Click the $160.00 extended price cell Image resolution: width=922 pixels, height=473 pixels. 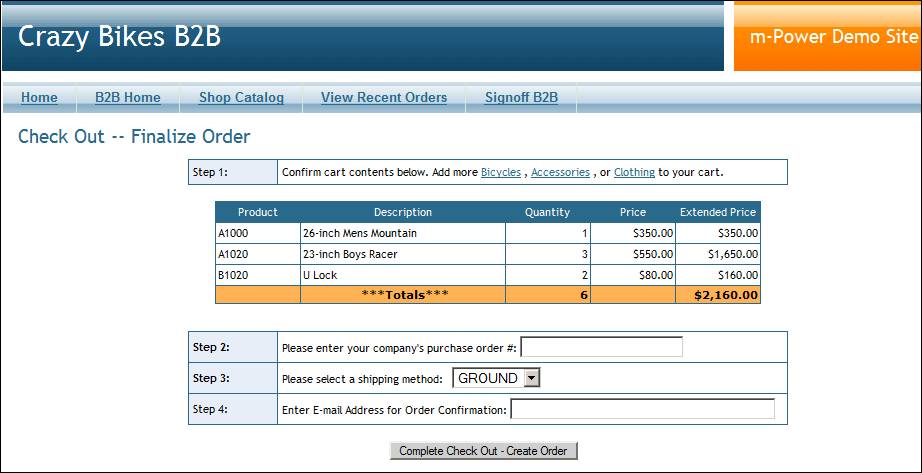pyautogui.click(x=718, y=275)
